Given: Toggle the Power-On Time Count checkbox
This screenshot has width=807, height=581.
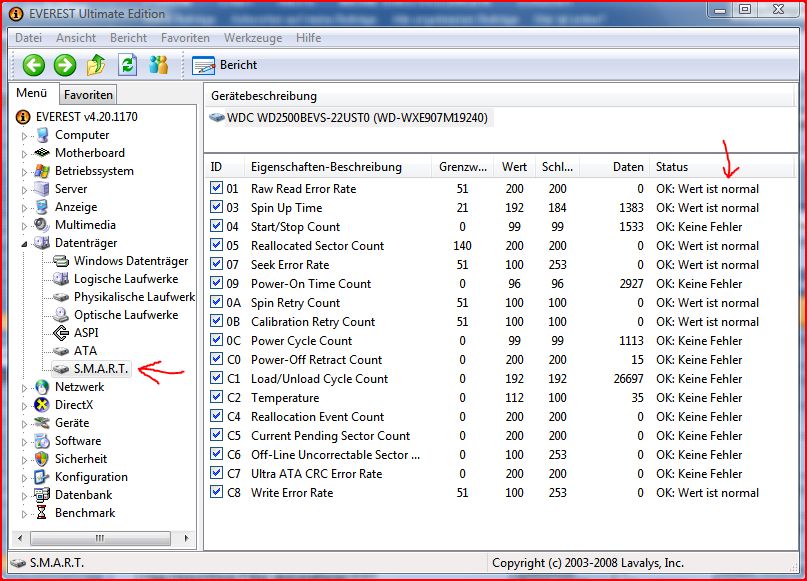Looking at the screenshot, I should (216, 283).
